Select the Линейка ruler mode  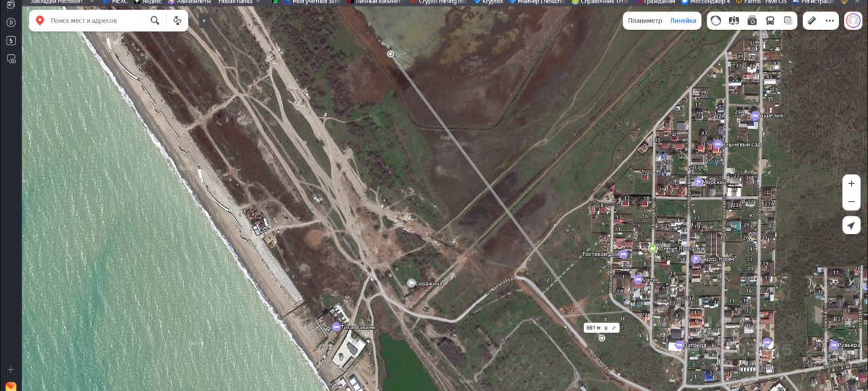coord(683,20)
